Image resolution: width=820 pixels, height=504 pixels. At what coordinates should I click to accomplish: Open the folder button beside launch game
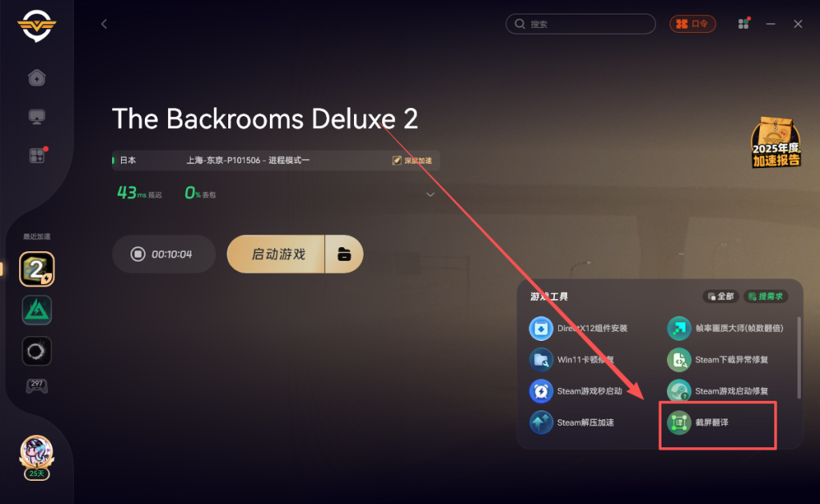click(x=344, y=254)
